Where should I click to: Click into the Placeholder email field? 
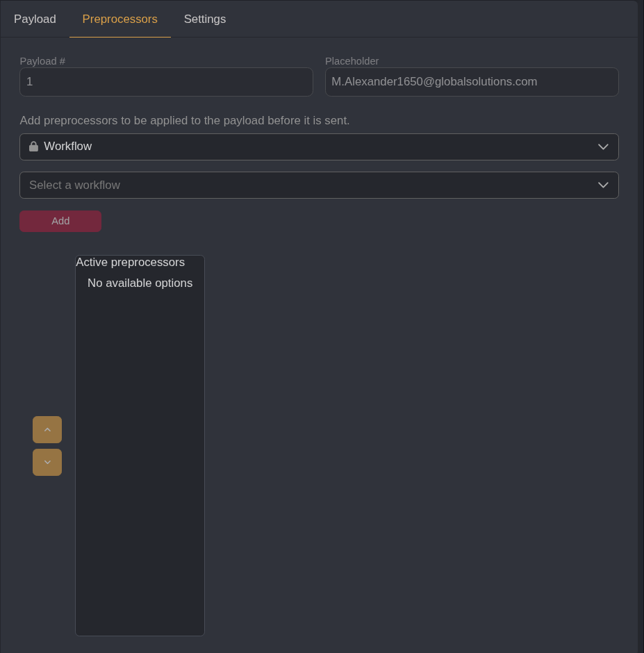point(471,82)
